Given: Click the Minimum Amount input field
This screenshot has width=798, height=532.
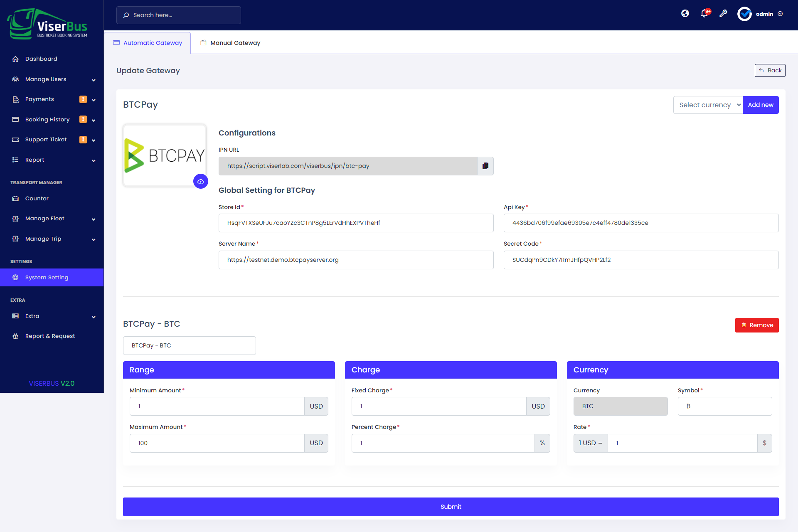Looking at the screenshot, I should pyautogui.click(x=217, y=406).
